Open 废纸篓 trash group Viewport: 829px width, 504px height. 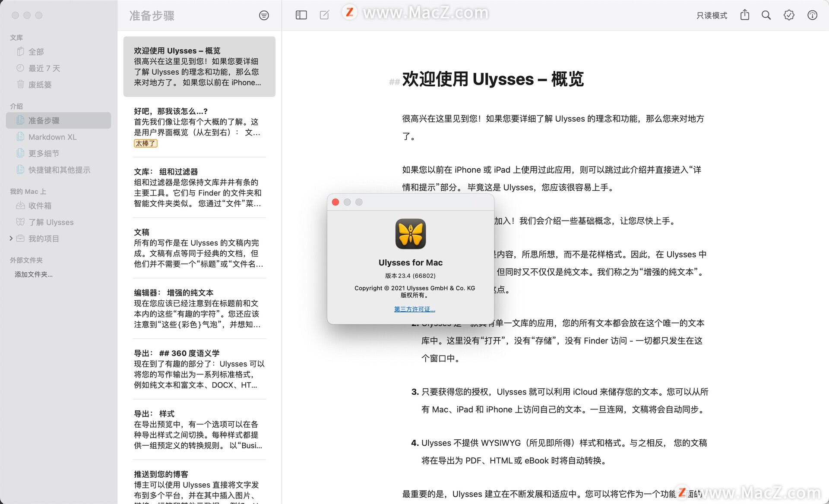pyautogui.click(x=58, y=85)
